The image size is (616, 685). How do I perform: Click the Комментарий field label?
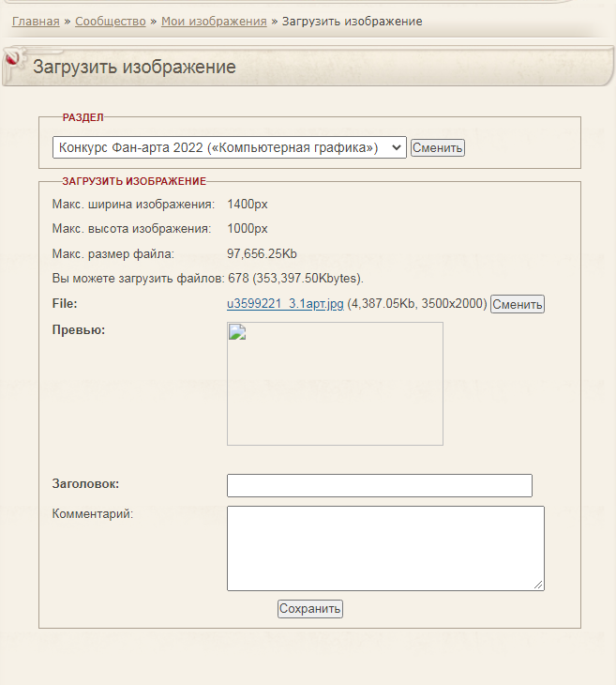click(93, 513)
